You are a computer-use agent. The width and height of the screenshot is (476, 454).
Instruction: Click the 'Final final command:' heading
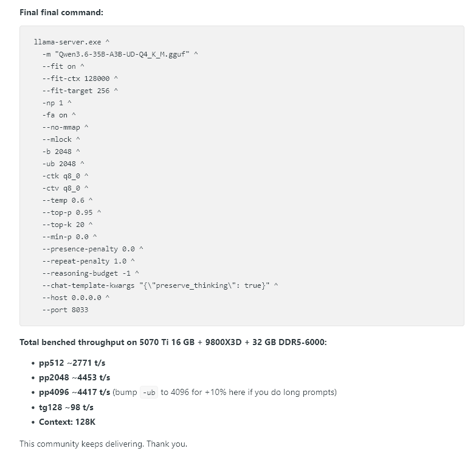click(61, 12)
